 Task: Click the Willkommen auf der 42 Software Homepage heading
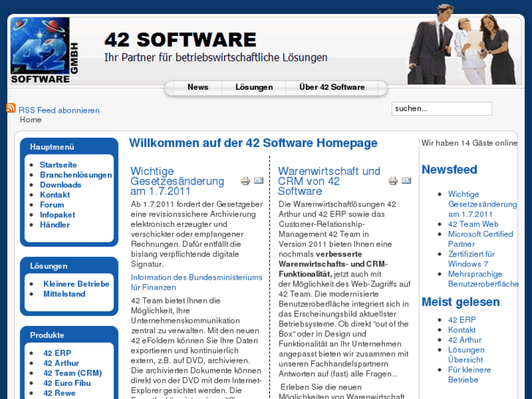click(253, 143)
